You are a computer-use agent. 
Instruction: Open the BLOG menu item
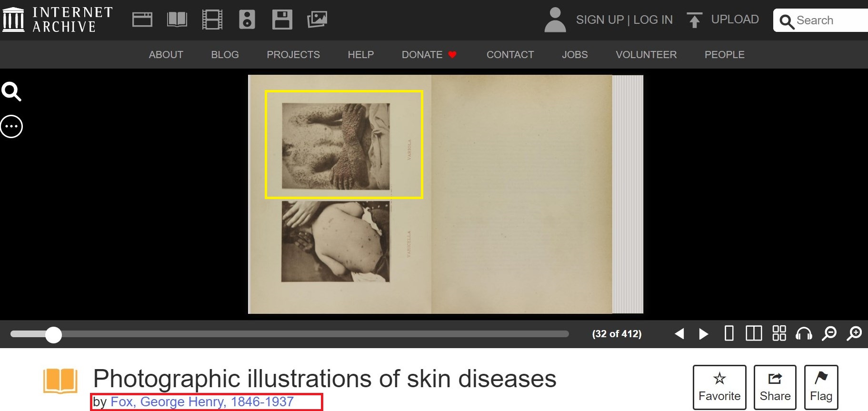coord(225,55)
